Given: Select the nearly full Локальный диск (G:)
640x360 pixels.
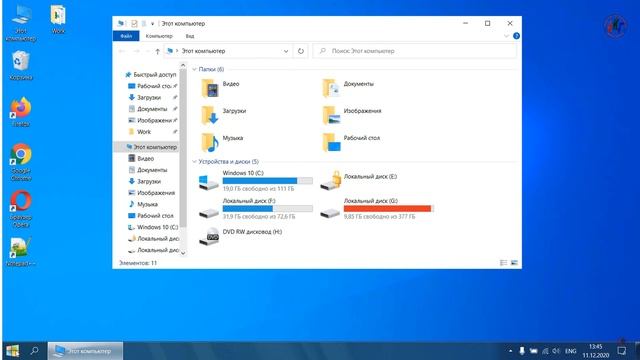Looking at the screenshot, I should [x=376, y=209].
